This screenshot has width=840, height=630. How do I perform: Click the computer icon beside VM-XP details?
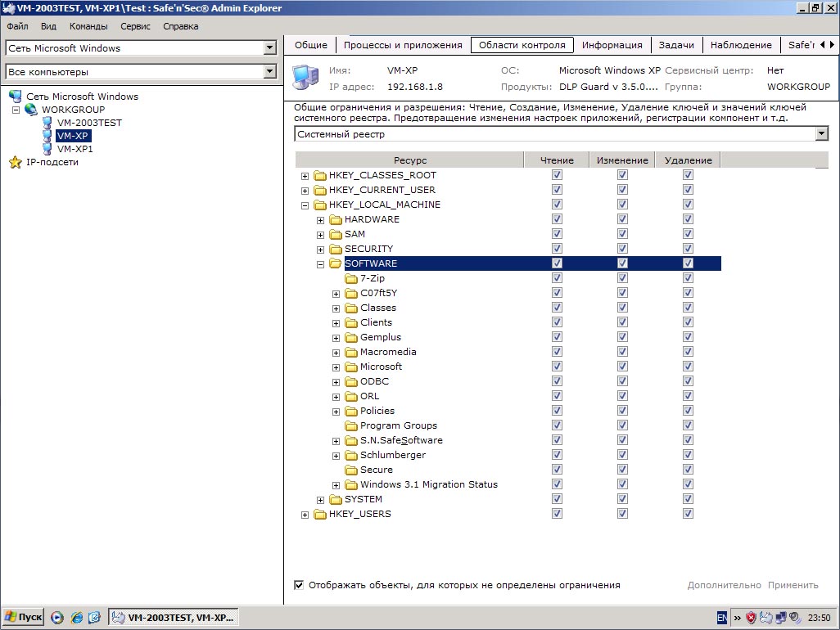(x=305, y=77)
